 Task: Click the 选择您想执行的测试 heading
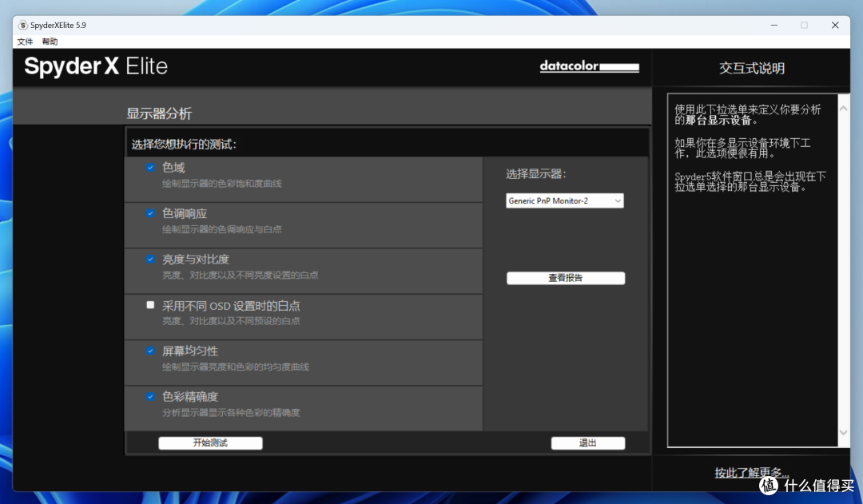(184, 144)
